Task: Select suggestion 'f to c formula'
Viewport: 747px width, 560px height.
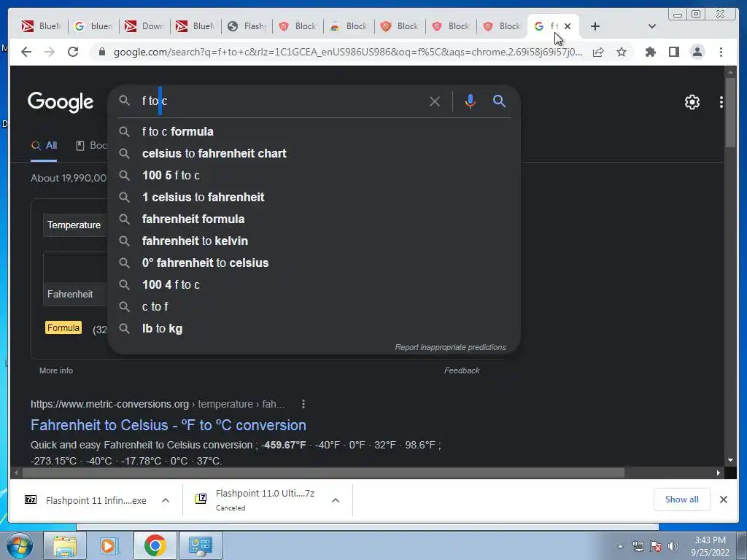Action: [x=314, y=131]
